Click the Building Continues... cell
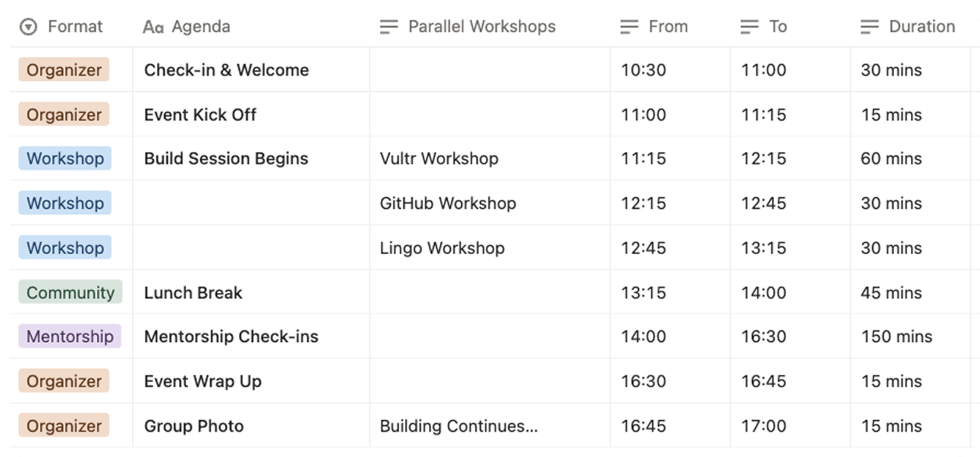The height and width of the screenshot is (457, 980). 458,426
